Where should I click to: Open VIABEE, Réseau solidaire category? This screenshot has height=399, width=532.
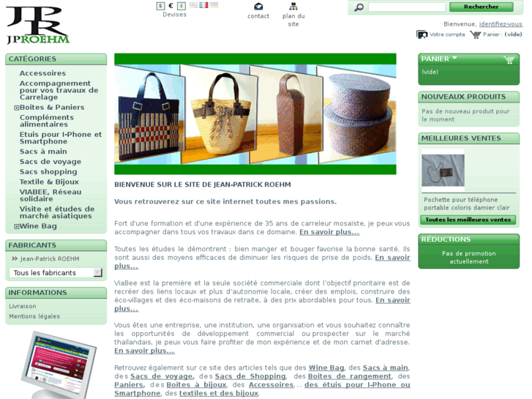pos(50,195)
